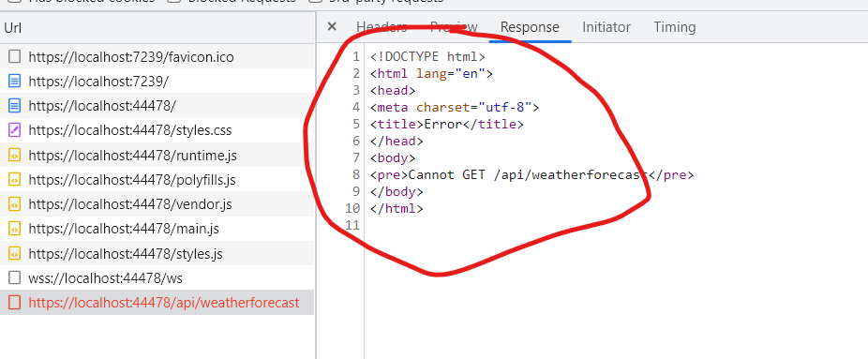Select the Response tab

pyautogui.click(x=530, y=27)
